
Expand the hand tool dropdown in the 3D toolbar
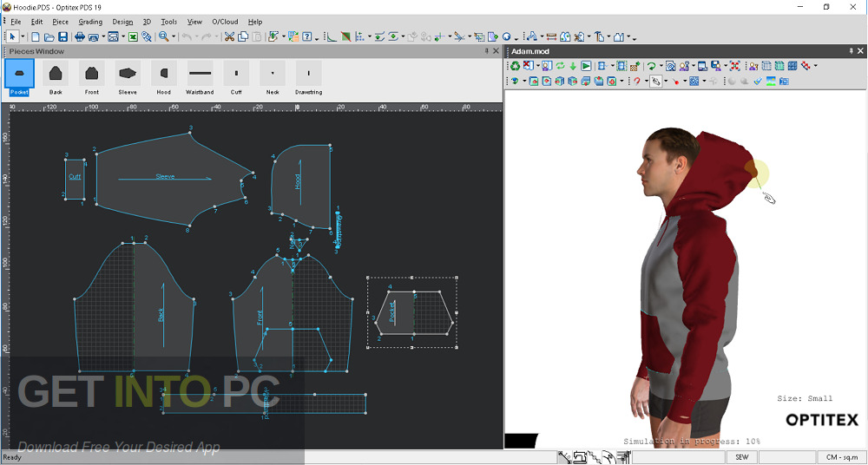pyautogui.click(x=666, y=82)
